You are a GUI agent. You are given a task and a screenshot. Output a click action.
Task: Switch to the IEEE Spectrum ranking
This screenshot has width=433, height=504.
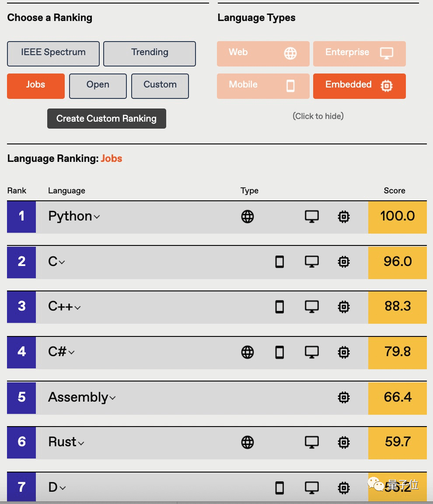click(53, 54)
